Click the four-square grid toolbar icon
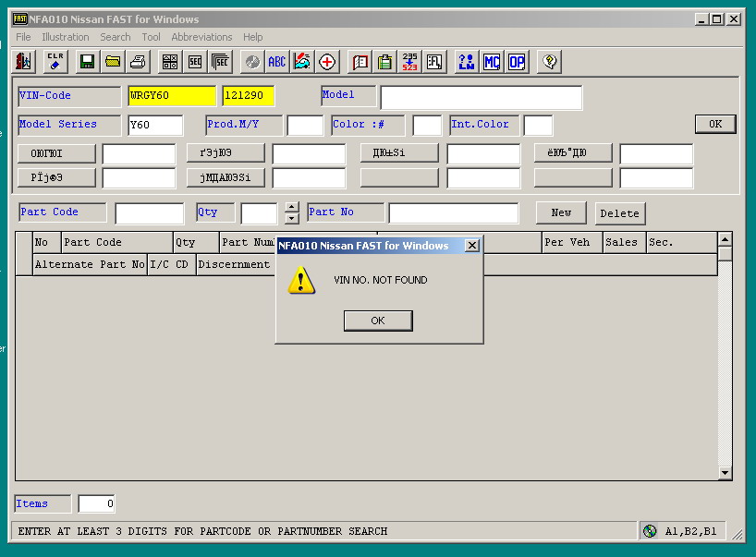756x557 pixels. click(170, 62)
